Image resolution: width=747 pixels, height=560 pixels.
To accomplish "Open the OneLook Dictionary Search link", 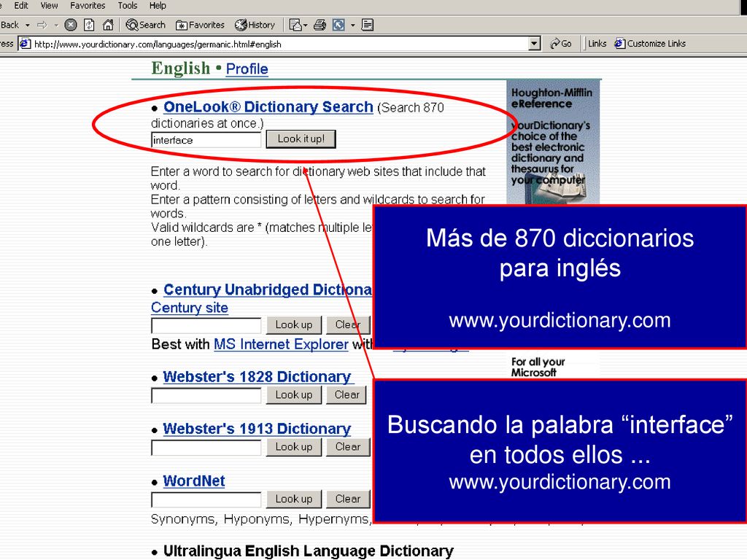I will point(268,106).
